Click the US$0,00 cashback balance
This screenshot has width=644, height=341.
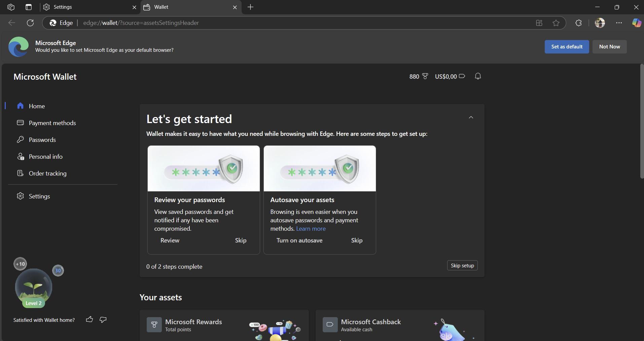coord(450,76)
